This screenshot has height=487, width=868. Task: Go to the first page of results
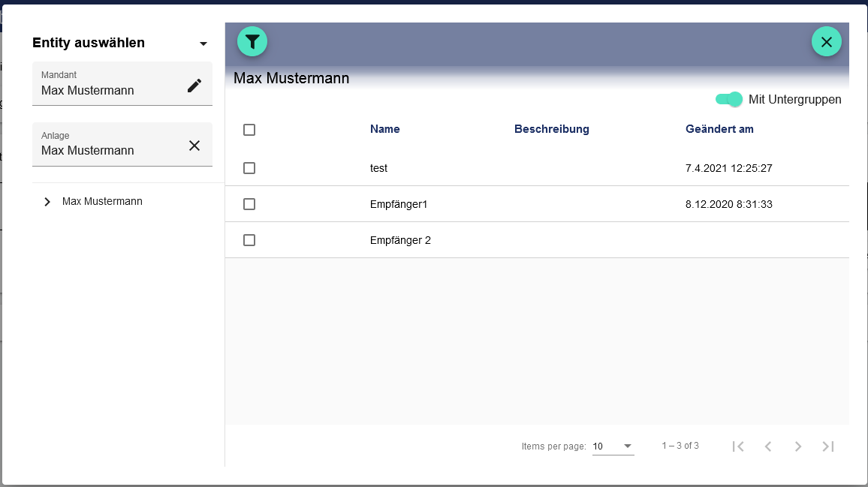tap(738, 446)
